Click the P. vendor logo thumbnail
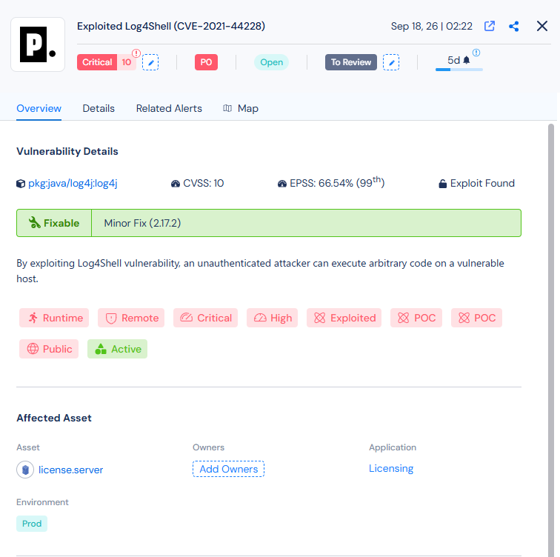The height and width of the screenshot is (557, 560). pos(38,45)
